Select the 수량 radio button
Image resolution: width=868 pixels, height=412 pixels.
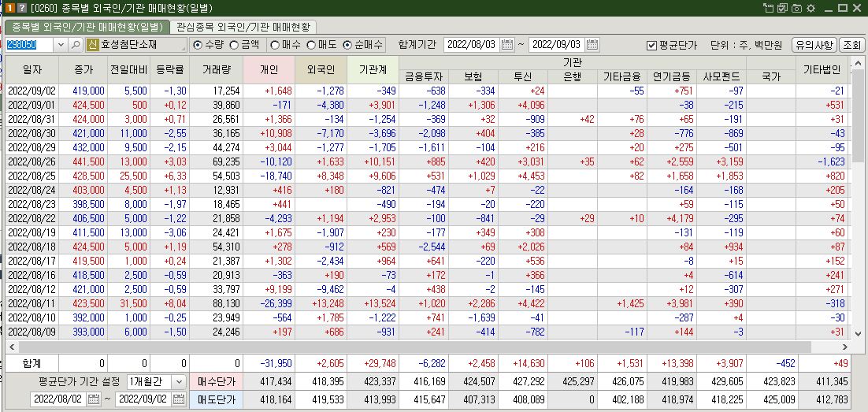point(196,45)
